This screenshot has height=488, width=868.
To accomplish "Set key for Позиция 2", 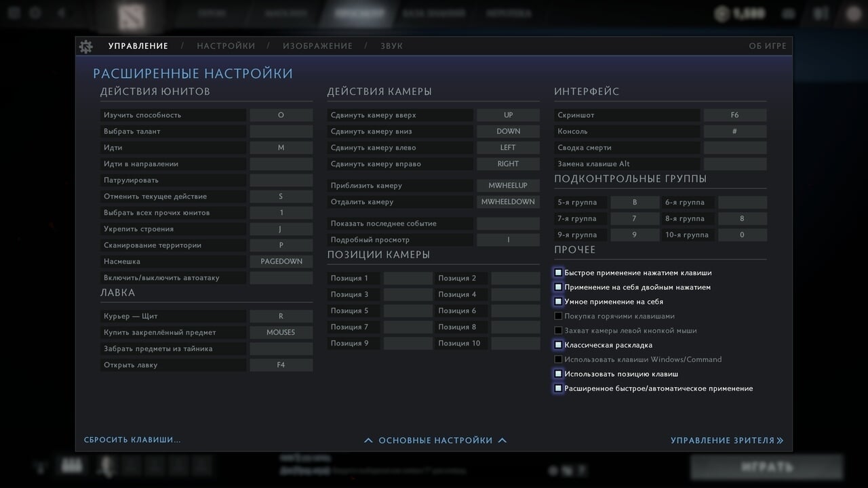I will pyautogui.click(x=515, y=279).
